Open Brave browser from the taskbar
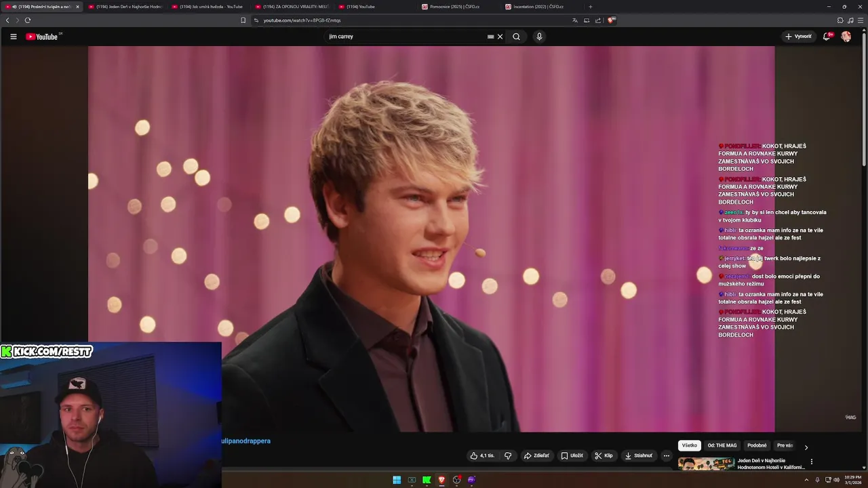Image resolution: width=868 pixels, height=488 pixels. coord(441,480)
